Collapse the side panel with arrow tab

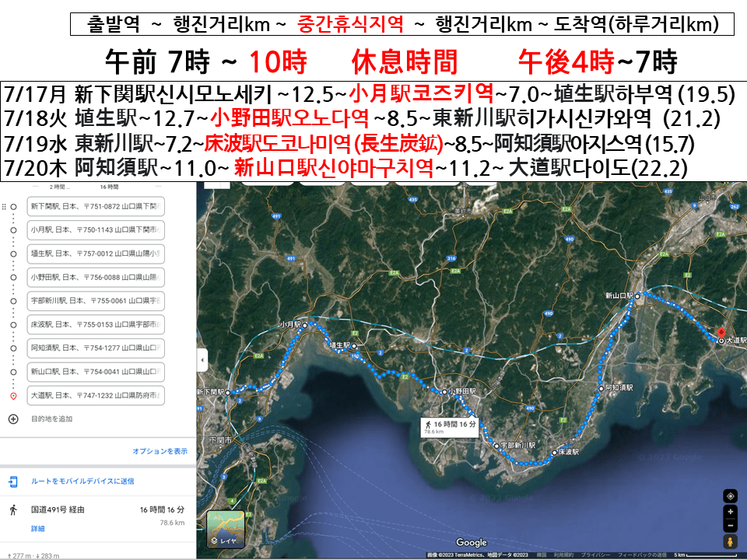pyautogui.click(x=202, y=360)
